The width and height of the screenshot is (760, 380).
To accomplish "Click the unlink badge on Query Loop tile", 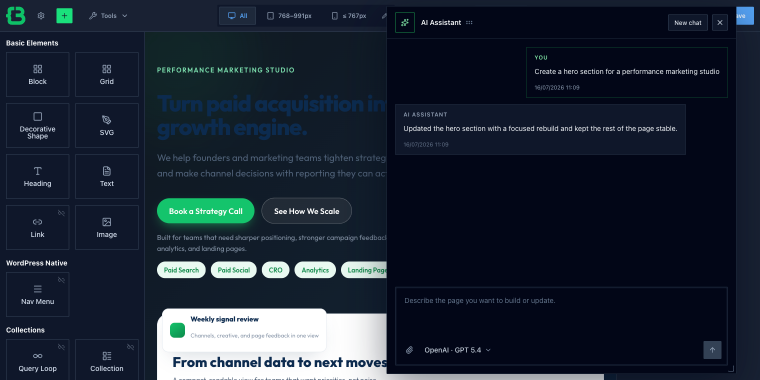I will [x=61, y=347].
